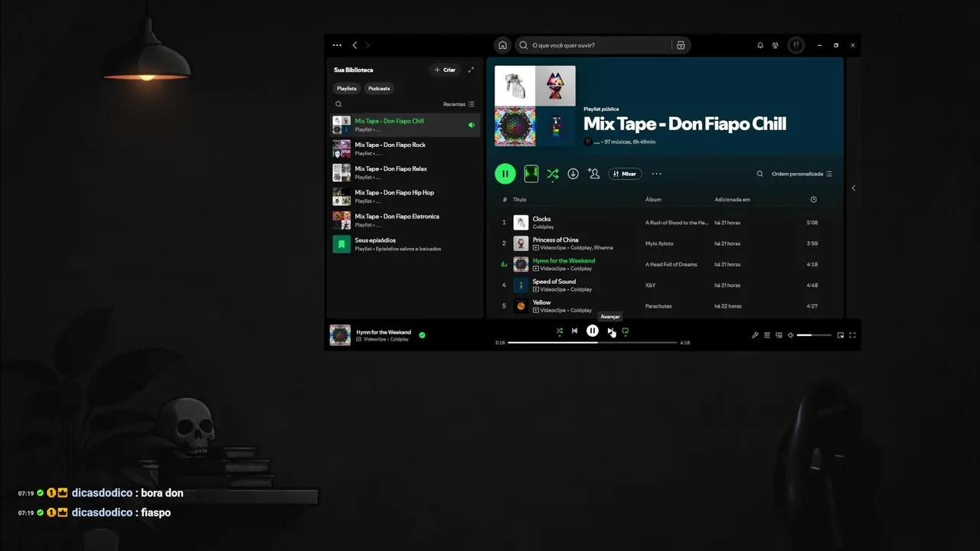The height and width of the screenshot is (551, 980).
Task: Go to previous track in player
Action: coord(574,331)
